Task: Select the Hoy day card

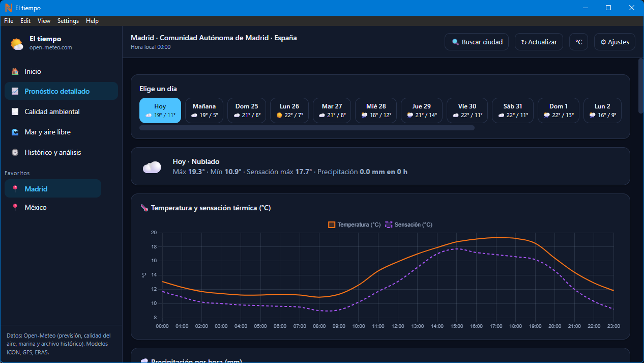Action: tap(160, 110)
